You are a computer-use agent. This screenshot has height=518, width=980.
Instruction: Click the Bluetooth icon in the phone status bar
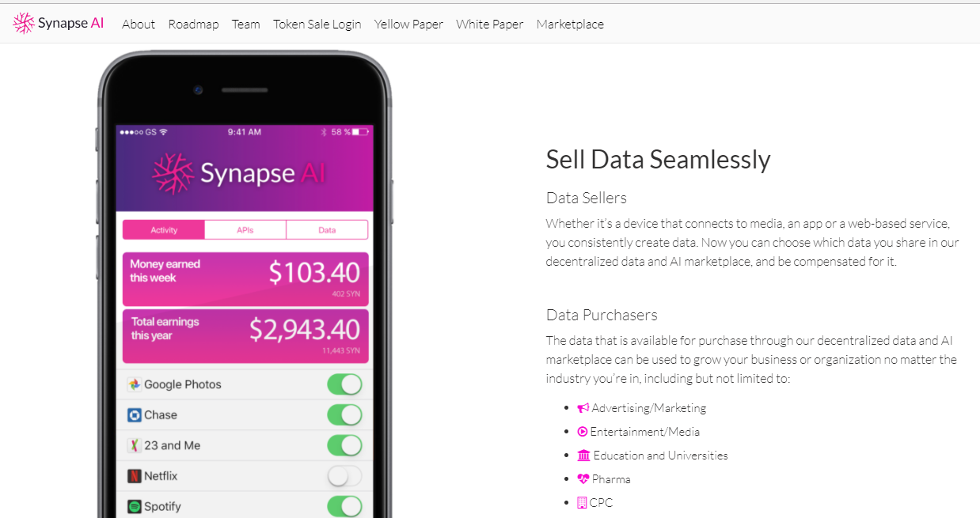pos(324,131)
